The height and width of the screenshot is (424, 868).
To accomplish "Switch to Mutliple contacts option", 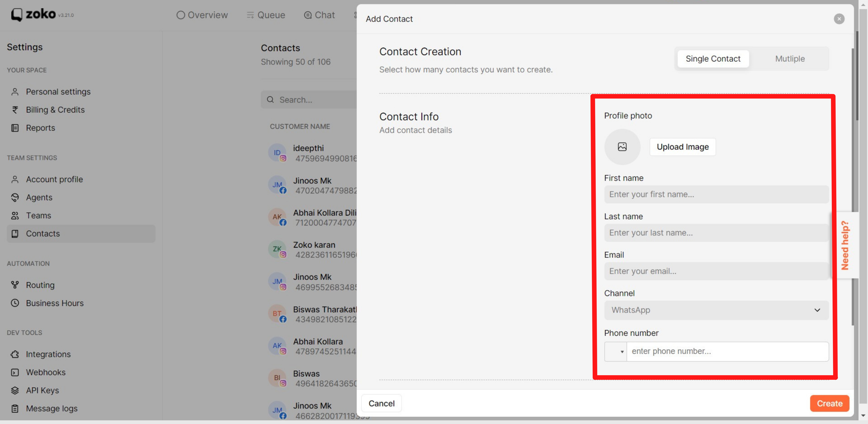I will pyautogui.click(x=790, y=59).
